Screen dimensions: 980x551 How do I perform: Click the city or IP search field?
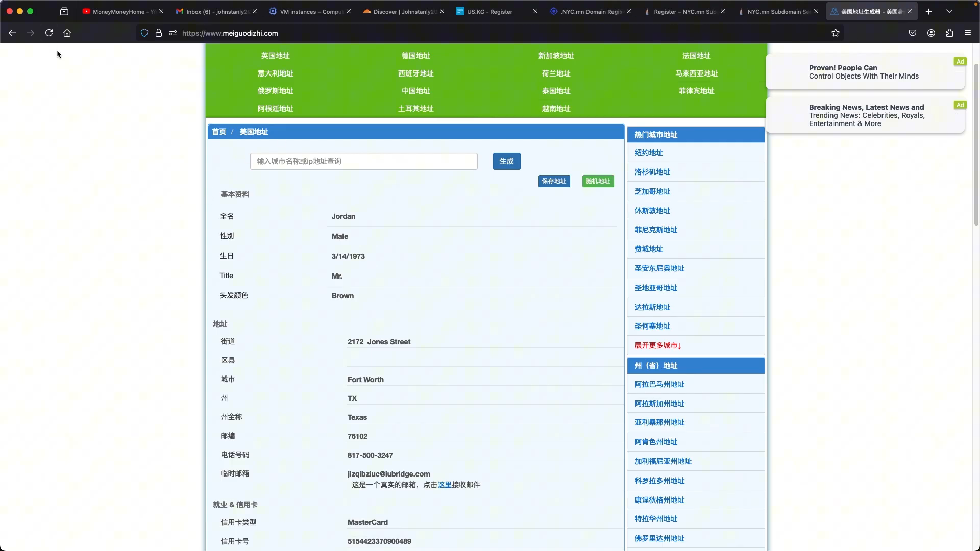coord(364,161)
